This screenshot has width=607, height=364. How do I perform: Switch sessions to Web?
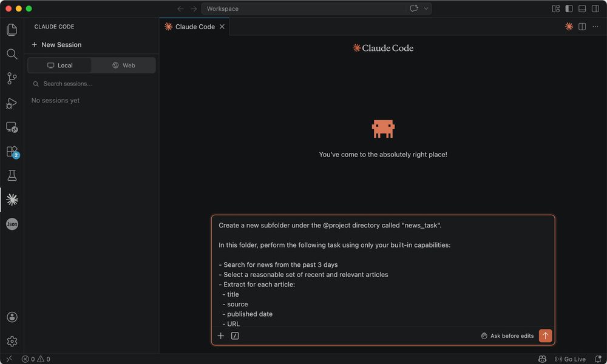(x=123, y=66)
